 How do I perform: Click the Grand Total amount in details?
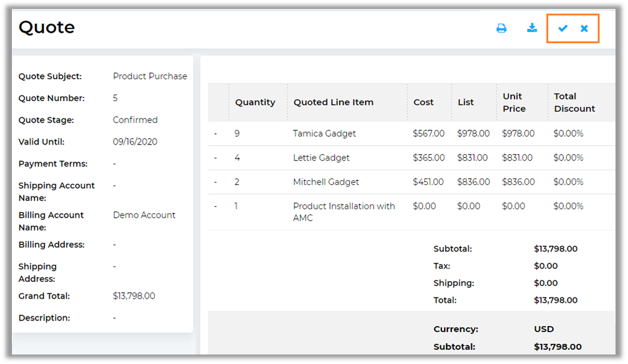coord(134,296)
